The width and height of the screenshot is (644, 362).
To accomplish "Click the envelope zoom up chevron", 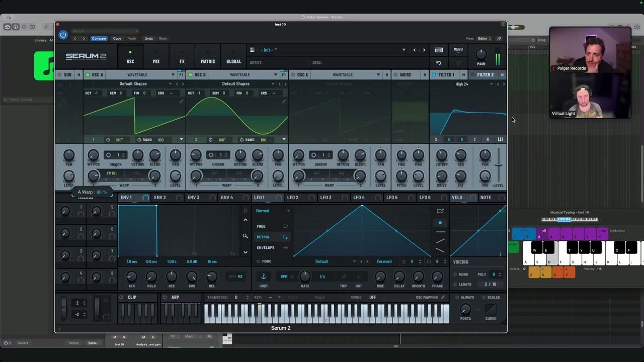I will [x=246, y=220].
